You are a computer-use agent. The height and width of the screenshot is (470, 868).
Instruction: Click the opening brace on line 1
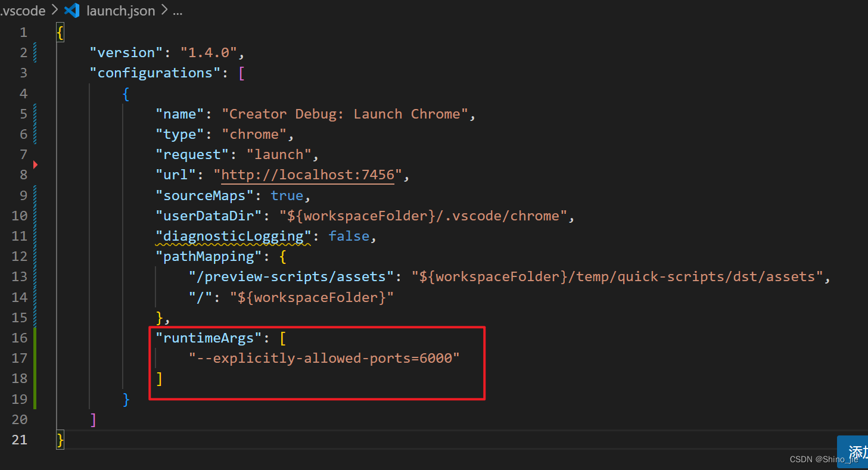(x=60, y=32)
